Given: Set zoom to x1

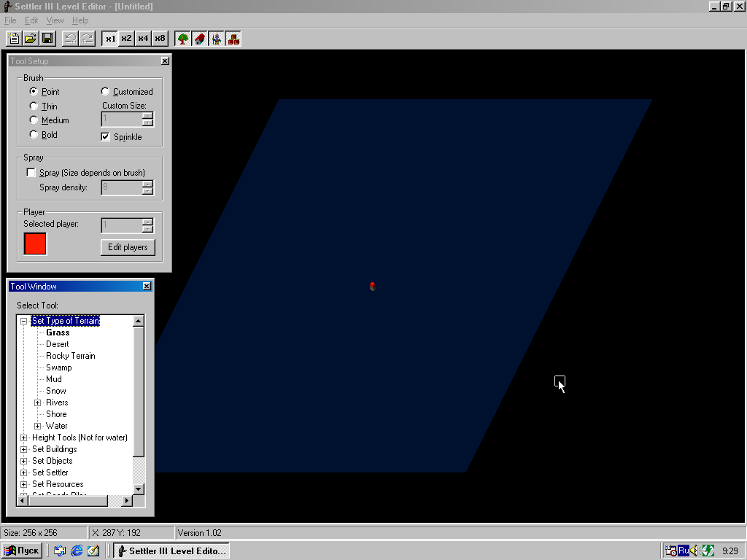Looking at the screenshot, I should point(110,39).
